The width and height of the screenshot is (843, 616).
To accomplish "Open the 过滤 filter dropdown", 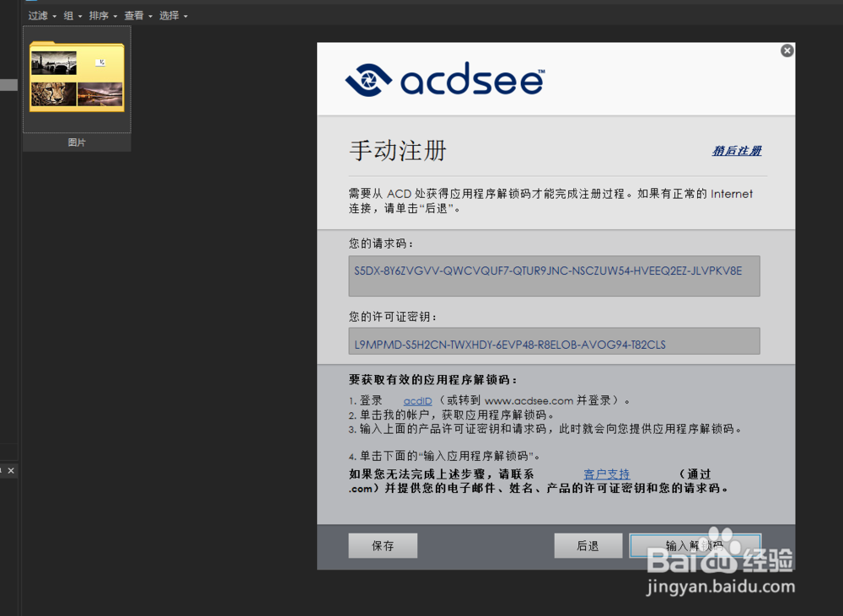I will coord(42,15).
